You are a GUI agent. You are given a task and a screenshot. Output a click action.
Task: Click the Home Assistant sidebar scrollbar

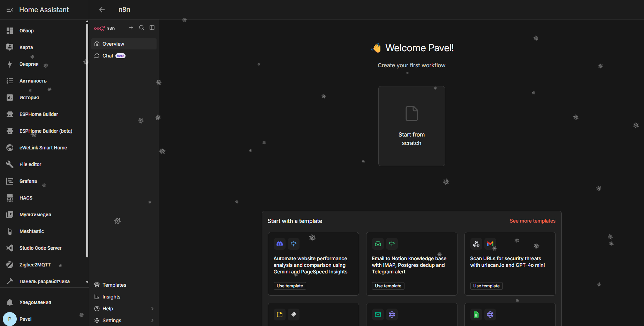click(x=87, y=139)
